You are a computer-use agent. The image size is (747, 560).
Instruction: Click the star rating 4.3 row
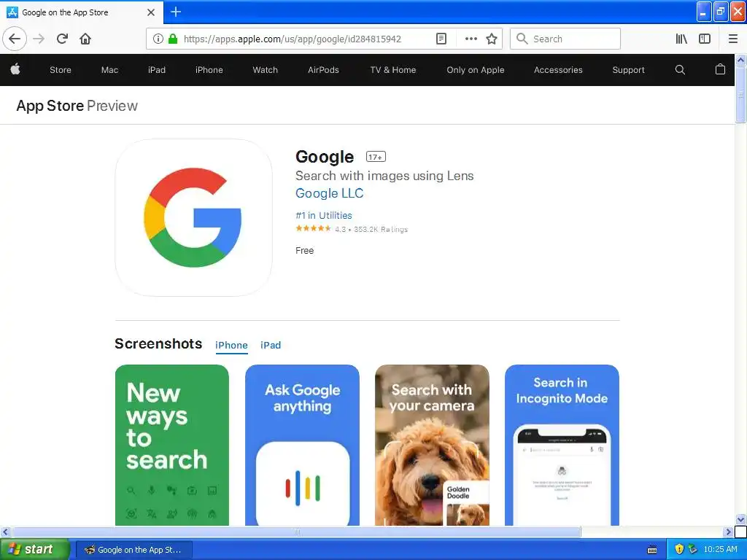click(x=352, y=229)
